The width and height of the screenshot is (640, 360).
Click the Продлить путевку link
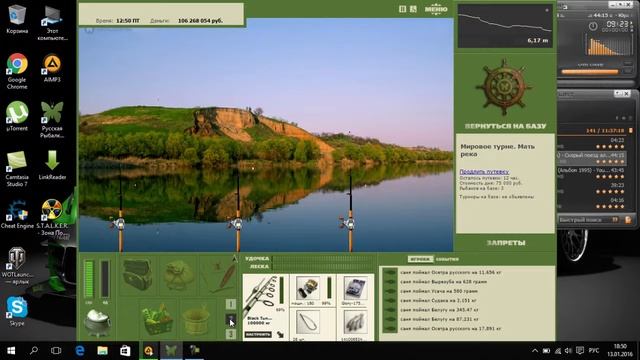click(484, 171)
